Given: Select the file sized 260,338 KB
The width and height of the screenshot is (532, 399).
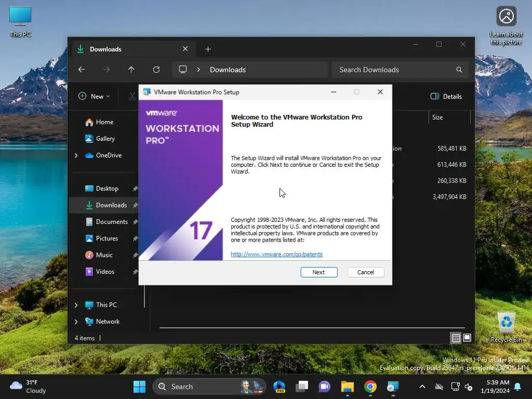Looking at the screenshot, I should click(451, 181).
